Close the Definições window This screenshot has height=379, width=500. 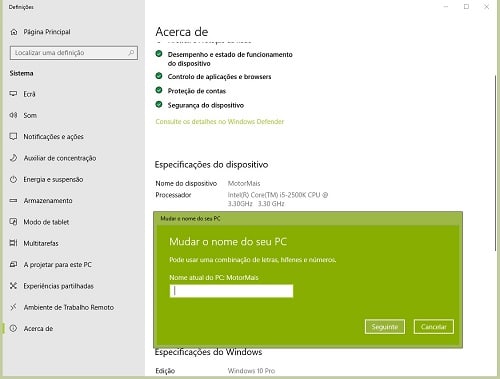486,7
